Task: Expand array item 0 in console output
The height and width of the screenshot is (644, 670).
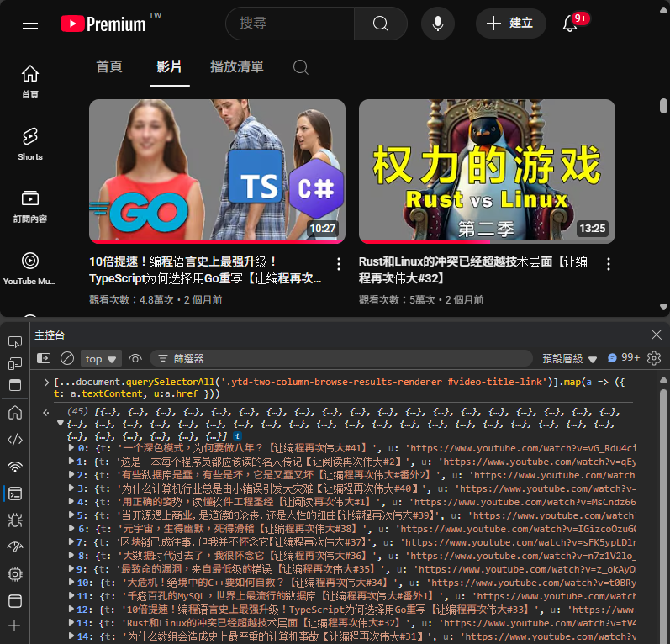Action: pyautogui.click(x=71, y=448)
